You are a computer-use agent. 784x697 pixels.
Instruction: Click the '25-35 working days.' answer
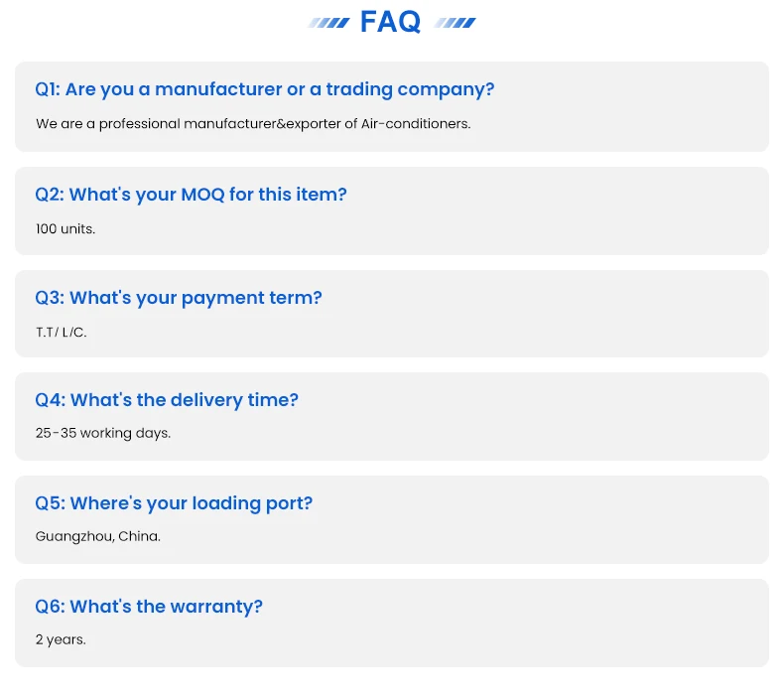click(x=103, y=433)
